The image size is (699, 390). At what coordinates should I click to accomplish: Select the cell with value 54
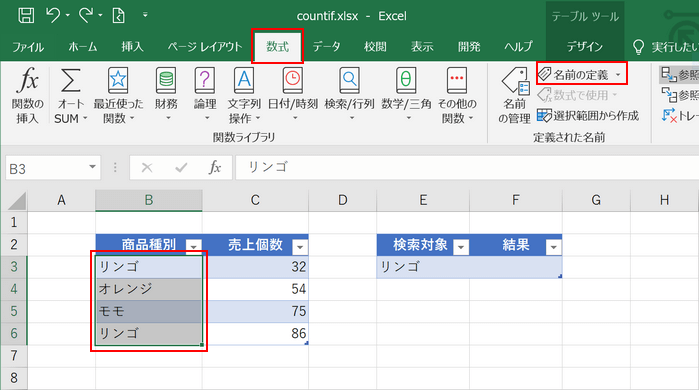pos(255,289)
